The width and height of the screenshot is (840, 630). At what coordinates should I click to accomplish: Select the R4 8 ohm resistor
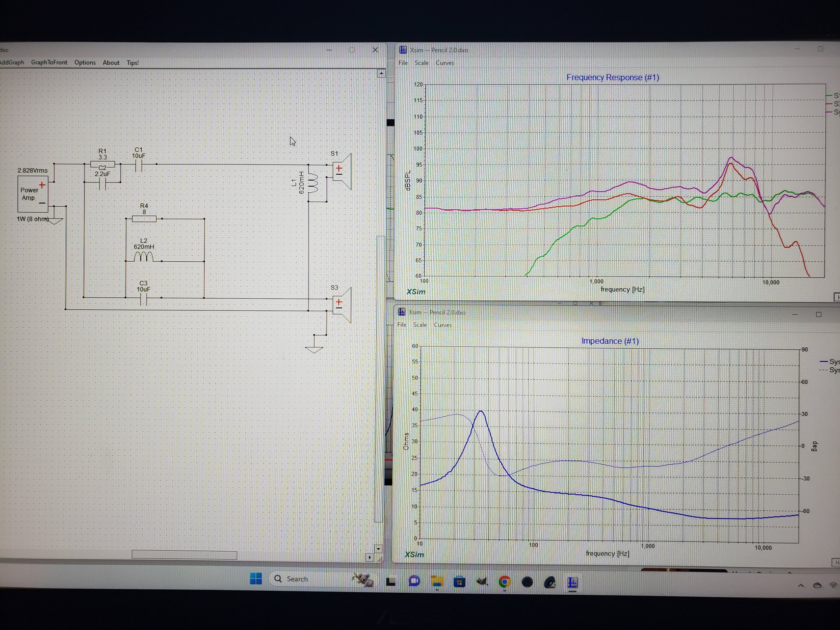144,219
